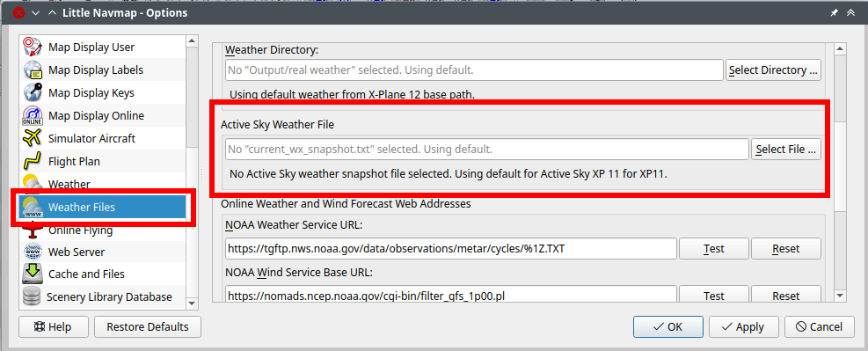Cancel the Options dialog
The height and width of the screenshot is (351, 868).
tap(819, 326)
